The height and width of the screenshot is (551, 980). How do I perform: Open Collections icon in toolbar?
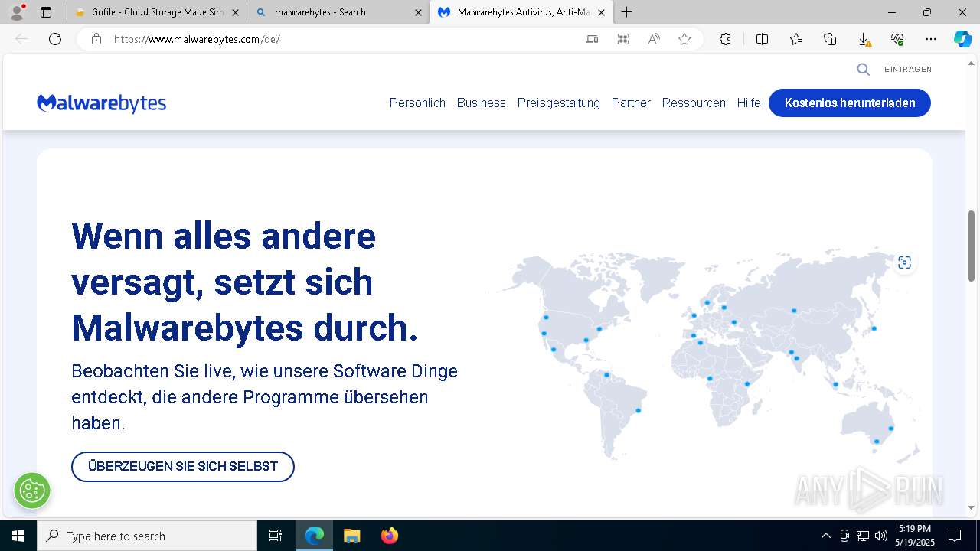click(x=830, y=39)
